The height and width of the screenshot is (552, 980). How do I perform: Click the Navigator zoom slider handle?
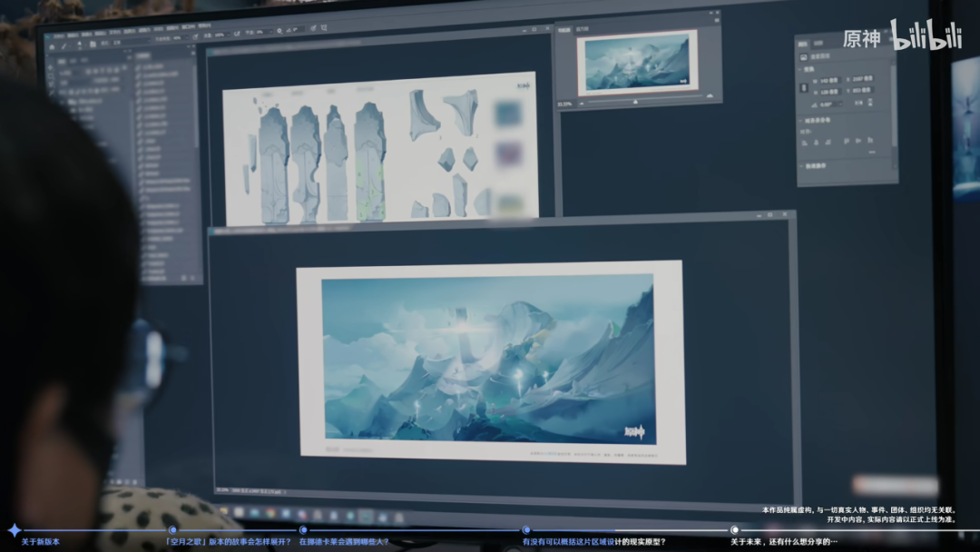(x=635, y=102)
